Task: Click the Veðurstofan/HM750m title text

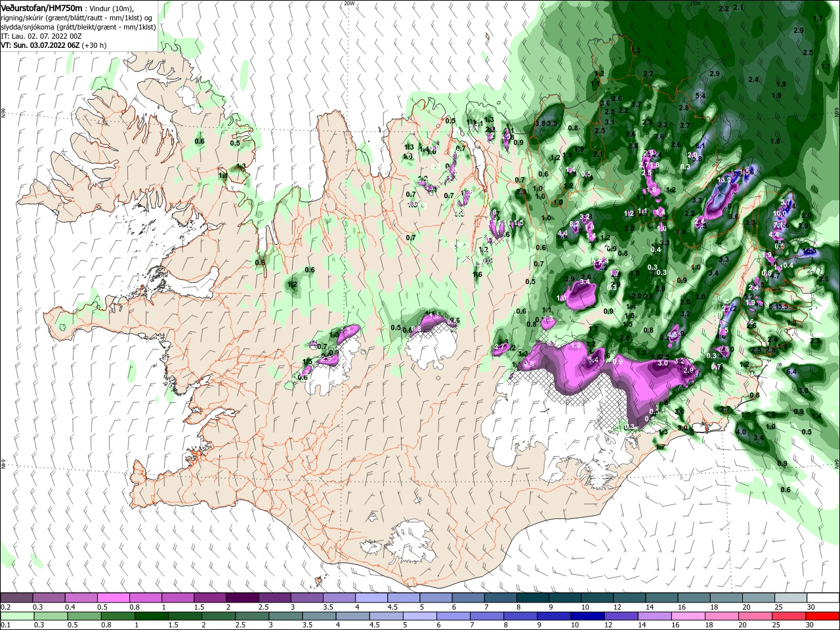Action: click(41, 7)
